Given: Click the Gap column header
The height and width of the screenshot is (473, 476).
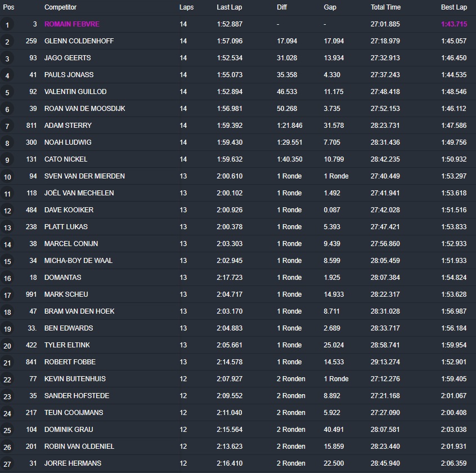Looking at the screenshot, I should (x=330, y=7).
